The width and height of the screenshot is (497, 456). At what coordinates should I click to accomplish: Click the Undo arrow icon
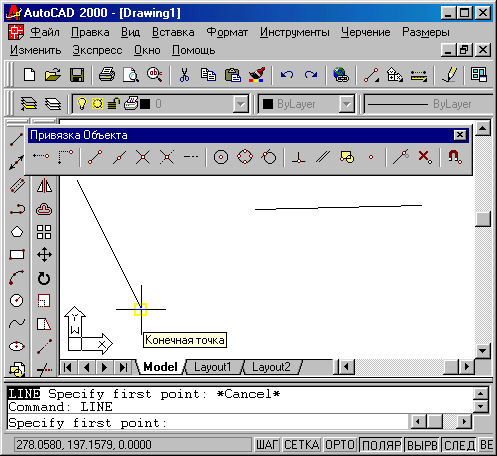287,75
